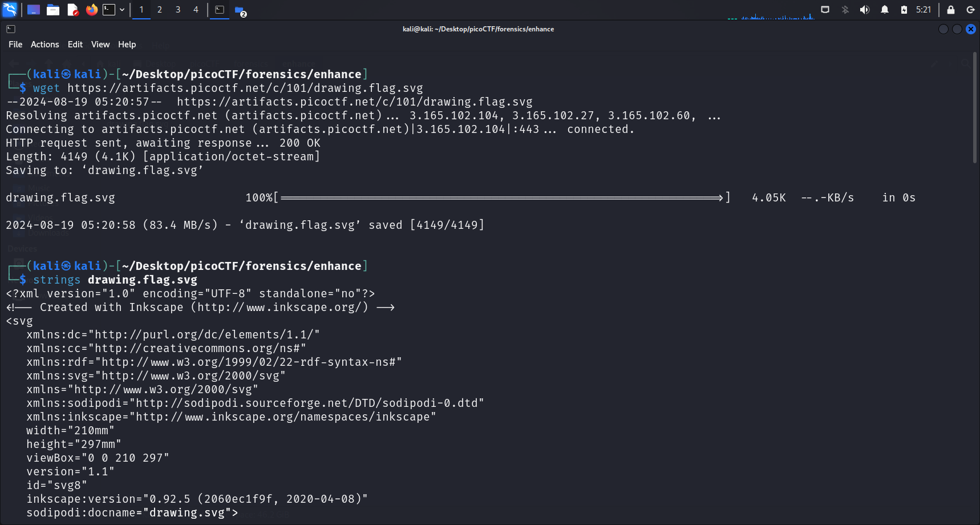This screenshot has height=525, width=980.
Task: Open the wired network connection icon
Action: coord(825,10)
